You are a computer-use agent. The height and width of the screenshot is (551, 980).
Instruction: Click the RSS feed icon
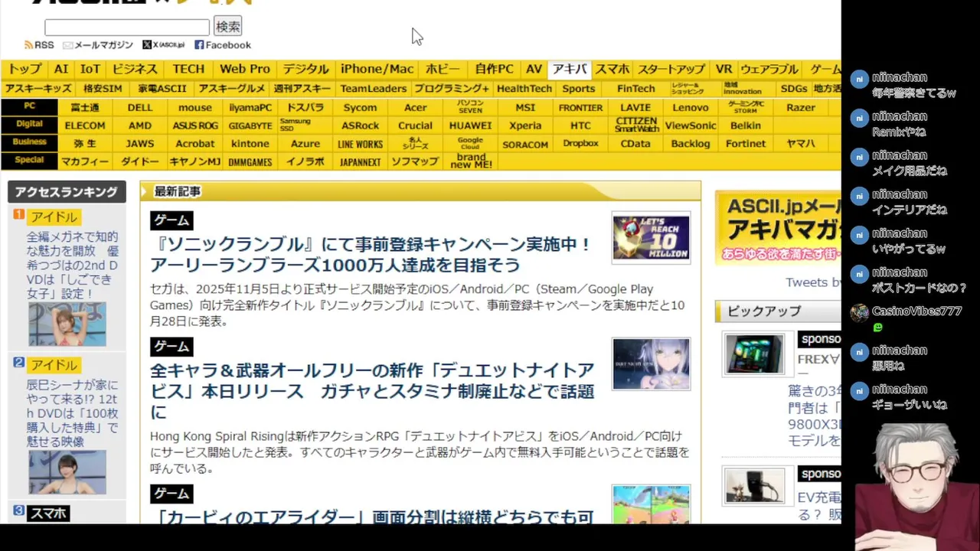[x=28, y=45]
